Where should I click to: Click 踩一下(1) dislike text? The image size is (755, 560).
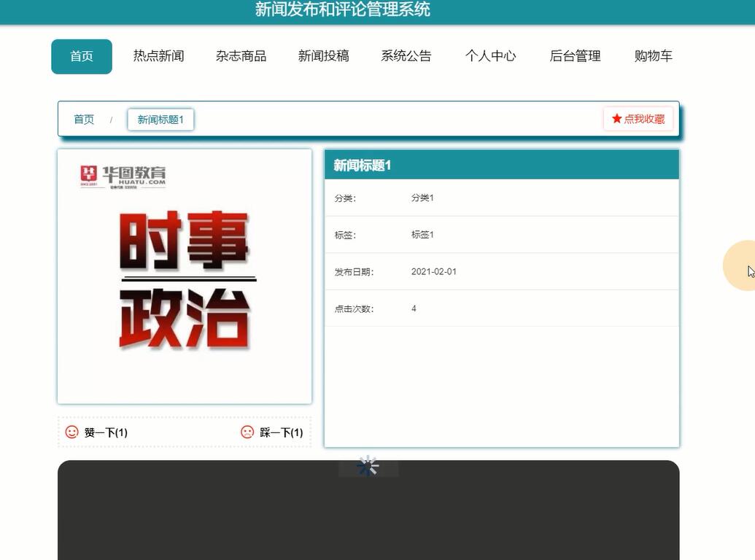pos(281,432)
